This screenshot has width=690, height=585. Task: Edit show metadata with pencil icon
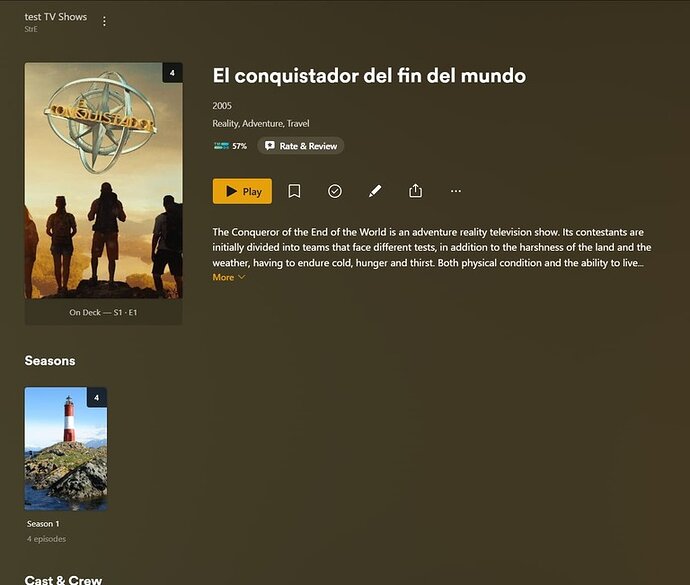pyautogui.click(x=375, y=191)
